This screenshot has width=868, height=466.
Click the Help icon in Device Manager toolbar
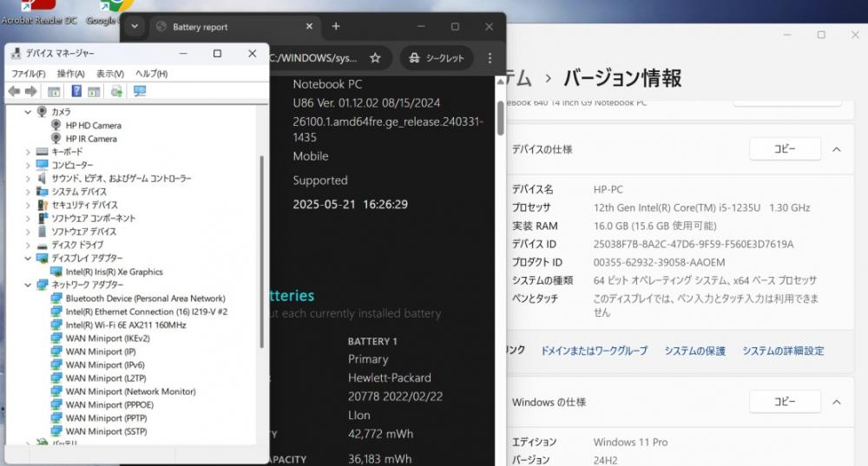76,91
